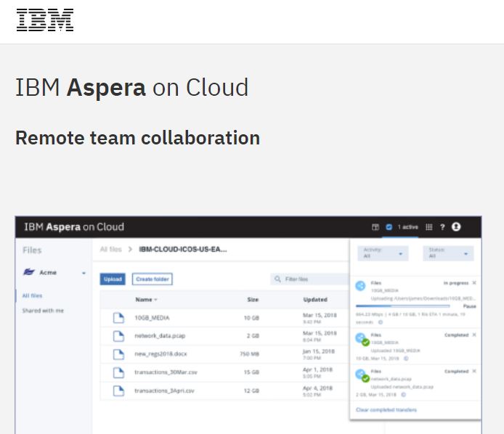The height and width of the screenshot is (434, 504).
Task: Open the Activity: All filter dropdown
Action: click(x=383, y=253)
